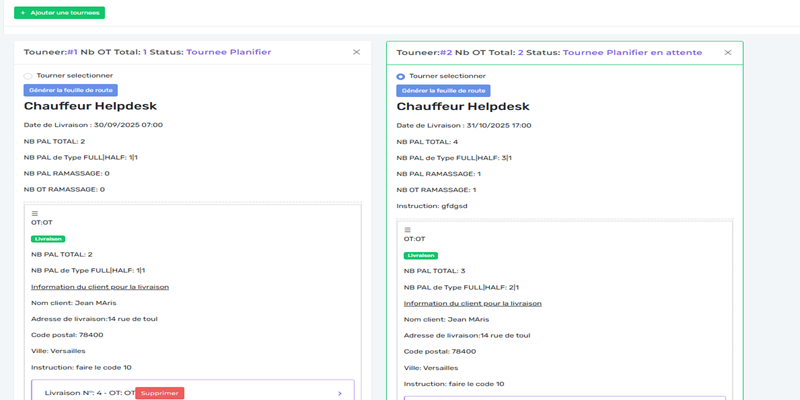Viewport: 800px width, 400px height.
Task: Click the Tournee Planifier en attente status
Action: click(632, 52)
